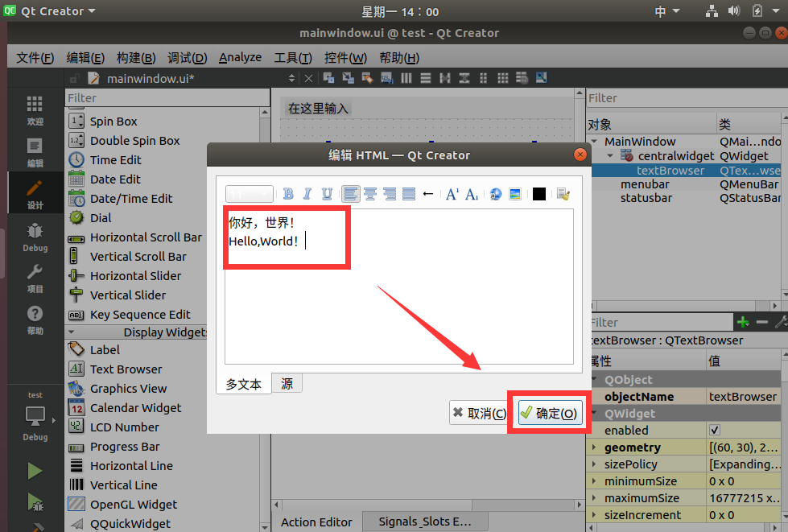Expand the minimumSize property

click(x=595, y=480)
